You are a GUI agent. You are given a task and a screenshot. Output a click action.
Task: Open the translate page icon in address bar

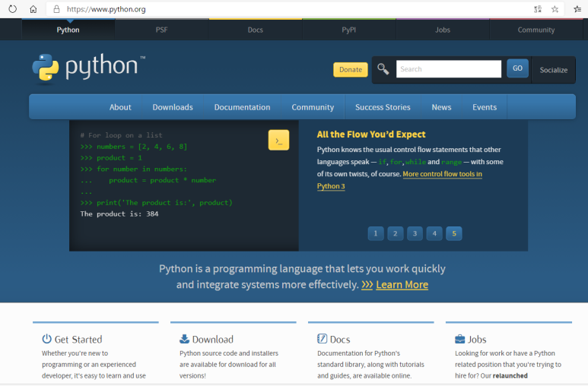click(x=538, y=9)
